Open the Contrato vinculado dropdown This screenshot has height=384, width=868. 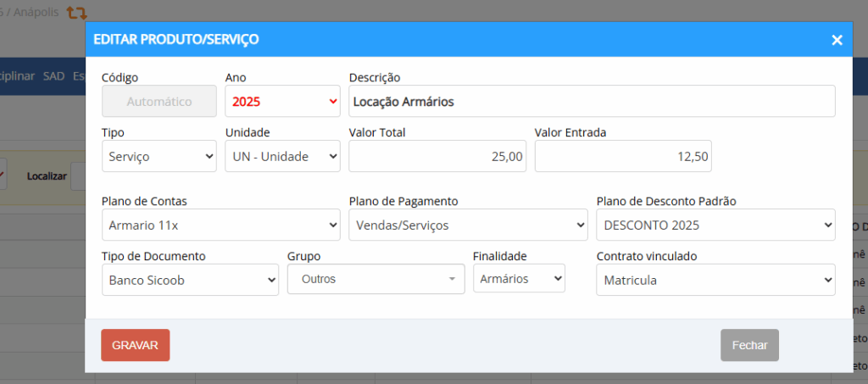click(x=715, y=280)
